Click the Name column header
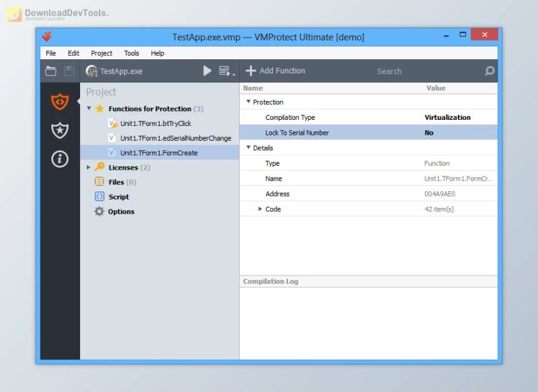The image size is (538, 392). pos(253,88)
